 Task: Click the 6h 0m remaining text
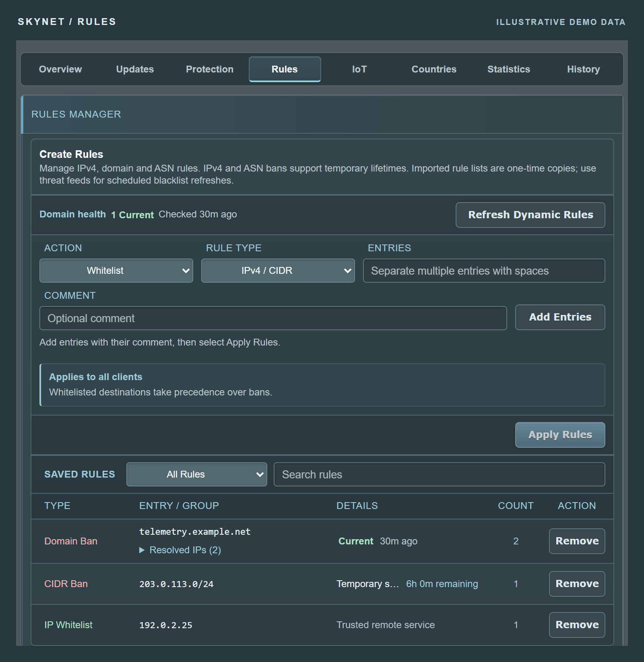tap(442, 584)
